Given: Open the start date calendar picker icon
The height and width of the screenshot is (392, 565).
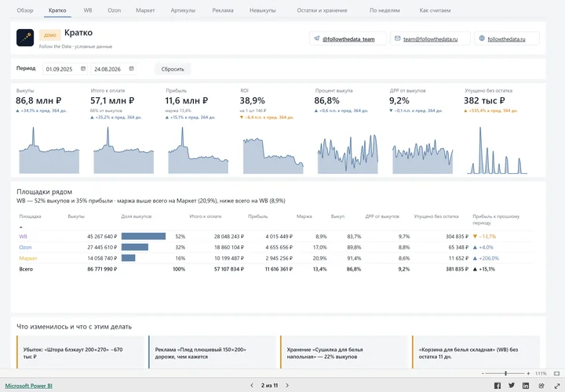Looking at the screenshot, I should pos(83,69).
